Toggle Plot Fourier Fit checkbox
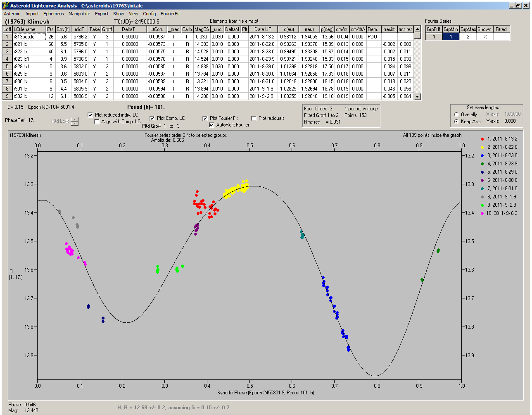 coord(205,118)
